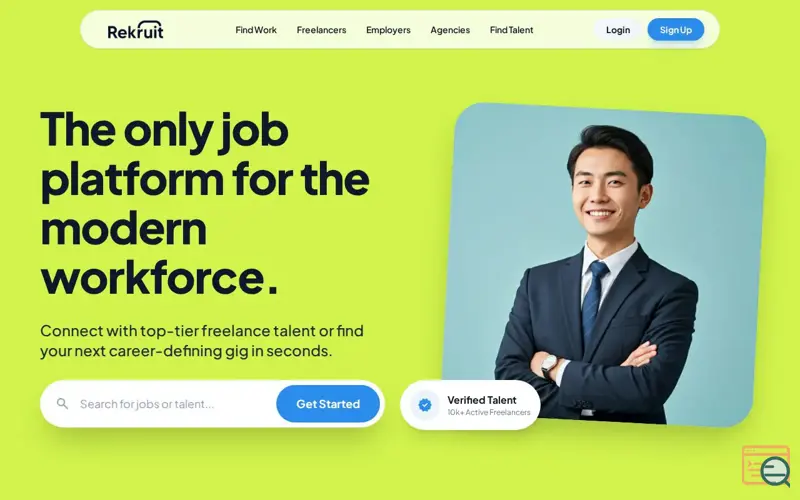The image size is (800, 500).
Task: Click the Rekruit logo
Action: pos(135,31)
